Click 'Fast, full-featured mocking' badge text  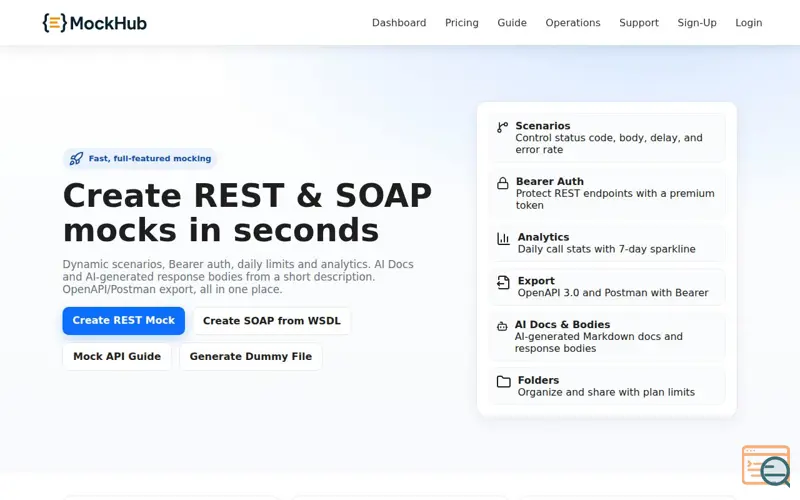tap(149, 159)
